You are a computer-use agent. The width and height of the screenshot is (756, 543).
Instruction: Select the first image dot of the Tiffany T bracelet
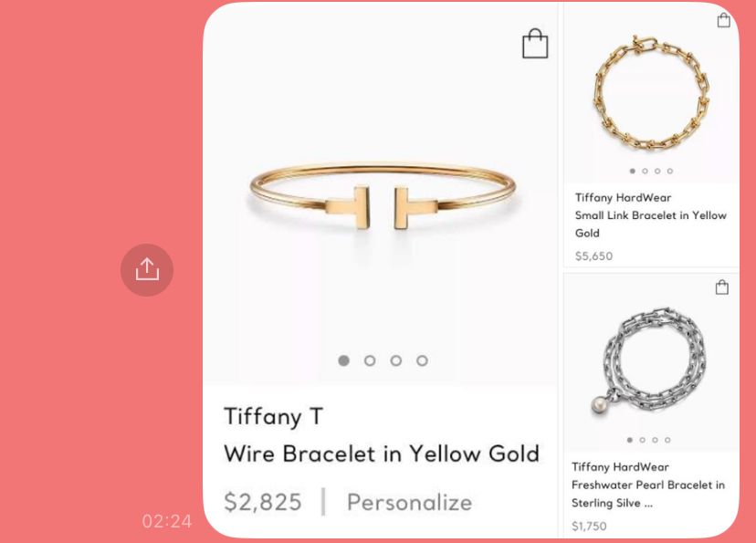[x=344, y=360]
